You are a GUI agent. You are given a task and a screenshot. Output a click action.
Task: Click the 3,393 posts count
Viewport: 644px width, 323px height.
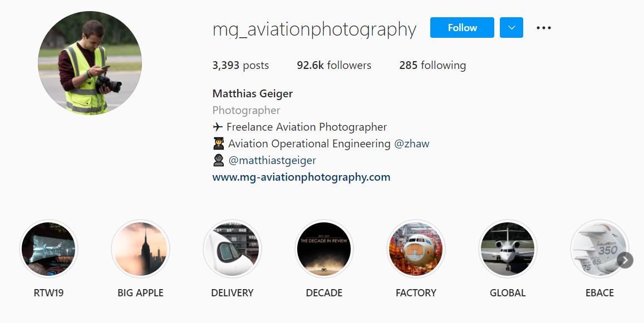(x=240, y=65)
